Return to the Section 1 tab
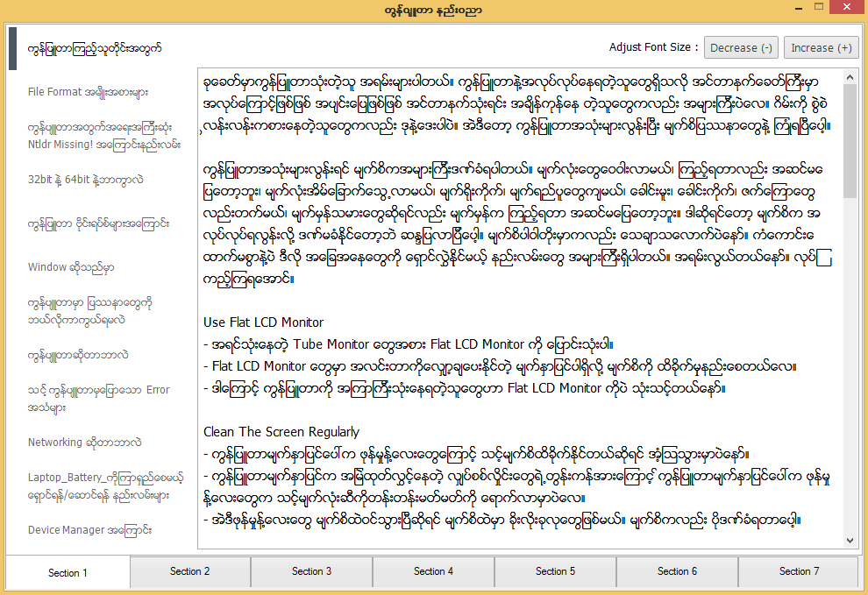This screenshot has height=595, width=868. (68, 571)
